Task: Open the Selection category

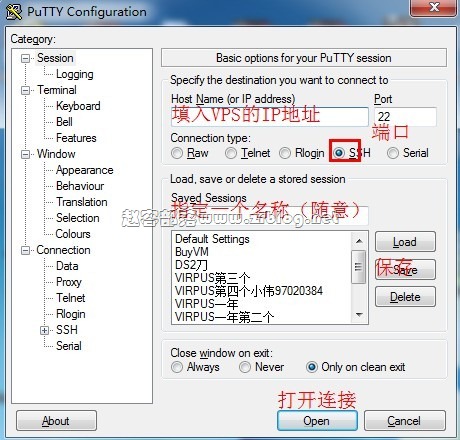Action: [78, 218]
